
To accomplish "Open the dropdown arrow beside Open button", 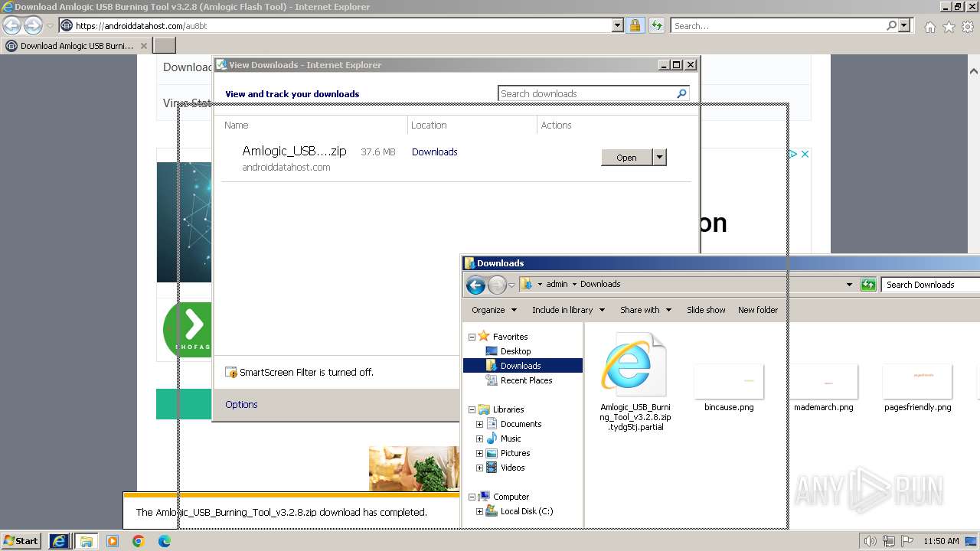I will 659,157.
